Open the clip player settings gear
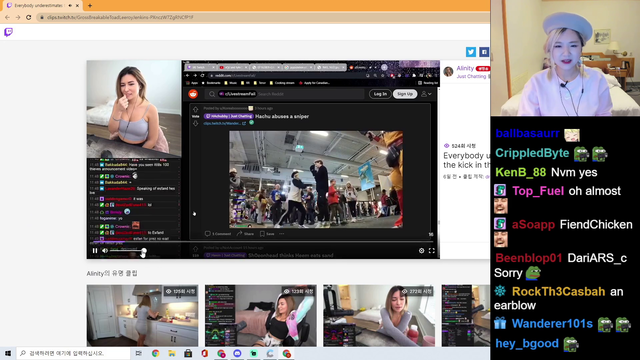This screenshot has width=640, height=360. [421, 251]
